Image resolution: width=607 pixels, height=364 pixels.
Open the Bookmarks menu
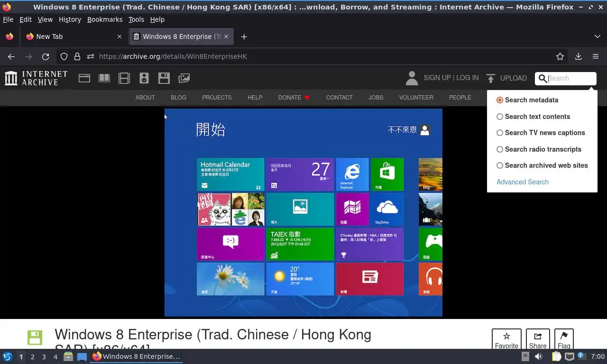[x=105, y=19]
